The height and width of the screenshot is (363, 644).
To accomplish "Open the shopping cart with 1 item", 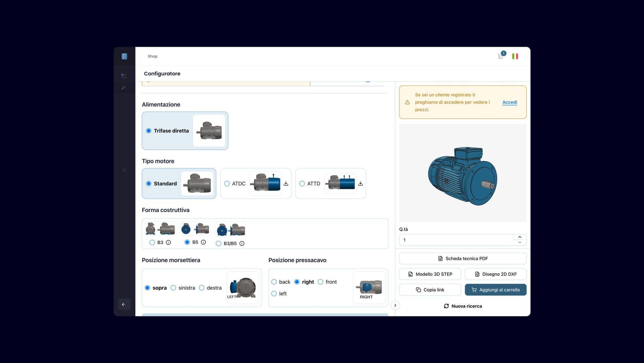I will pyautogui.click(x=500, y=56).
